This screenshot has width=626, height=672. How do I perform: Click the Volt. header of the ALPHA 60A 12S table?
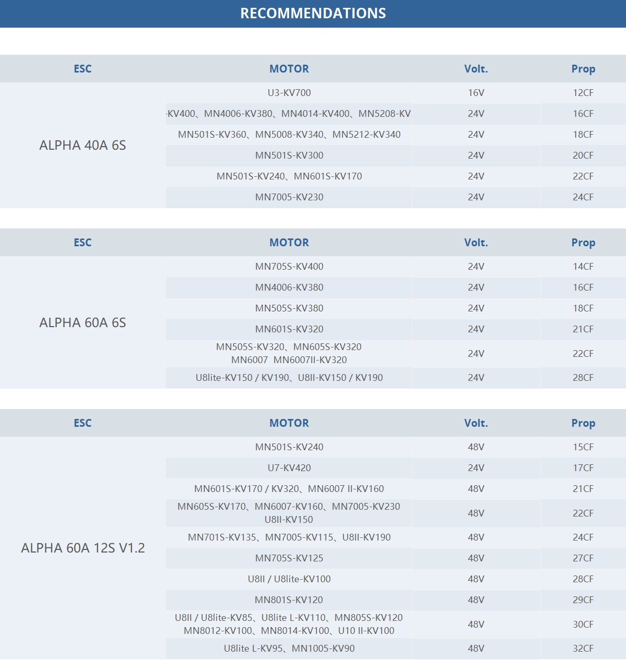coord(476,423)
